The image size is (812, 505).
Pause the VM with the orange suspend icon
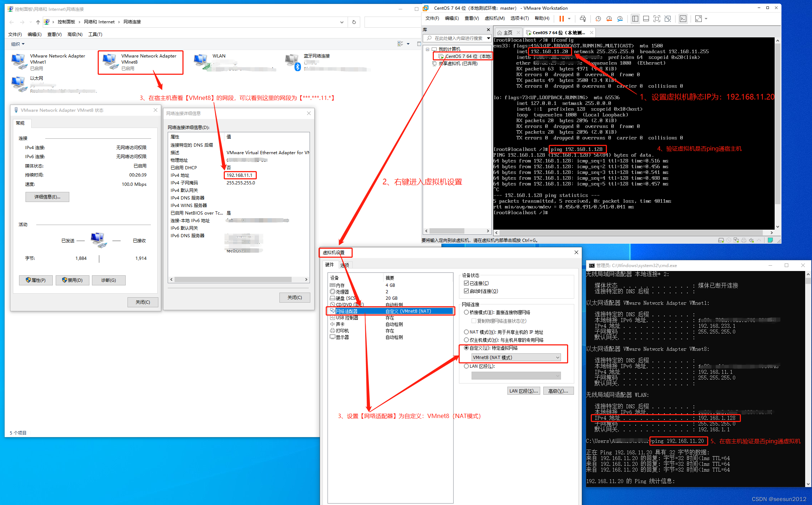pos(561,19)
